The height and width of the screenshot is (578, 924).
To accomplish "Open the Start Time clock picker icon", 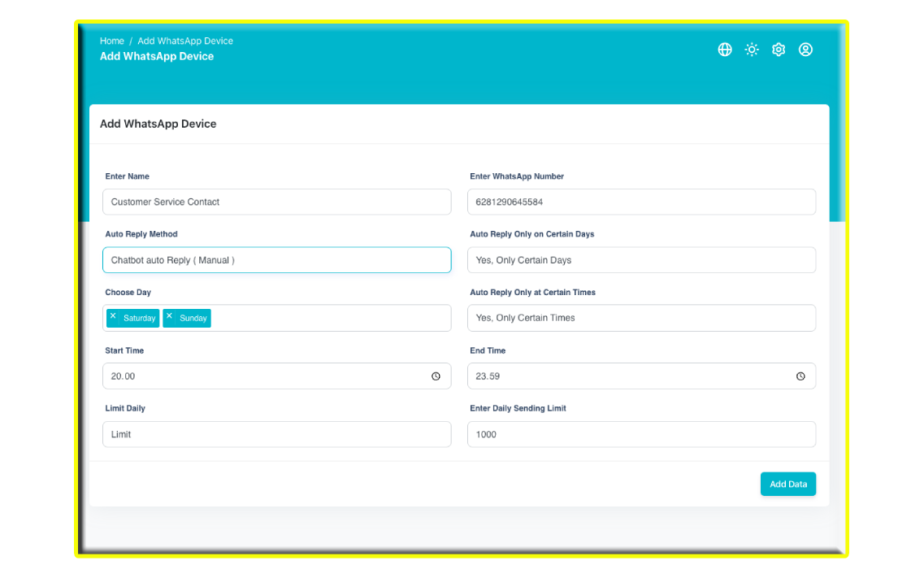I will click(436, 376).
